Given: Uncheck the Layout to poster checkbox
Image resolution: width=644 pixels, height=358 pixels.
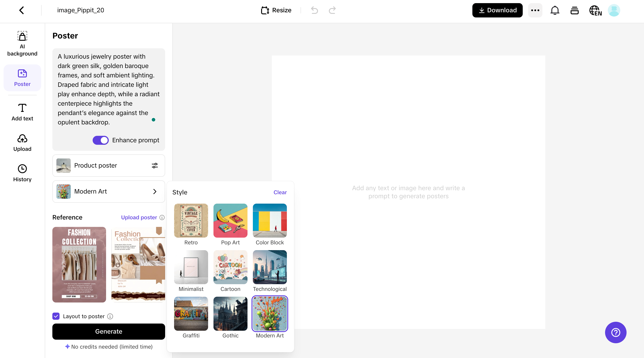Looking at the screenshot, I should coord(56,316).
